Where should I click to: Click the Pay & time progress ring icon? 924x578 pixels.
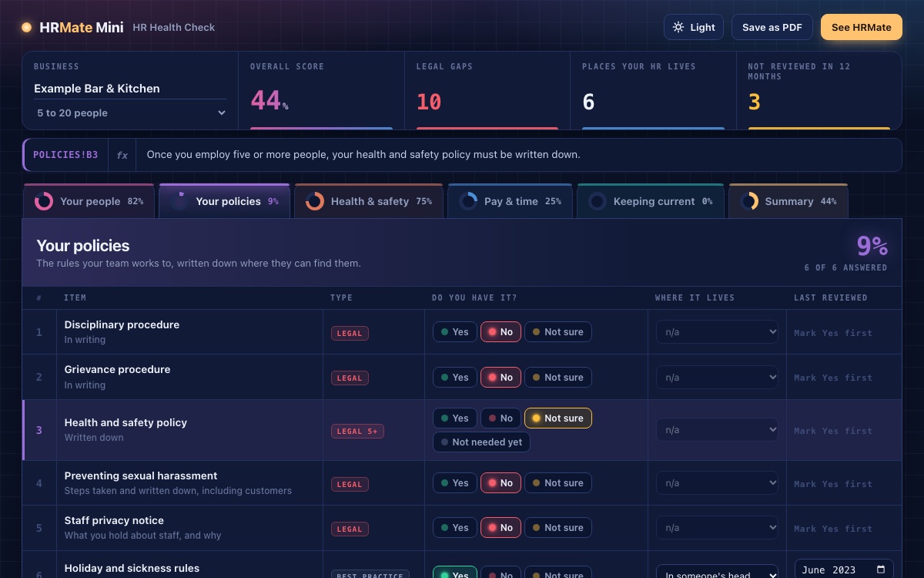(x=468, y=201)
